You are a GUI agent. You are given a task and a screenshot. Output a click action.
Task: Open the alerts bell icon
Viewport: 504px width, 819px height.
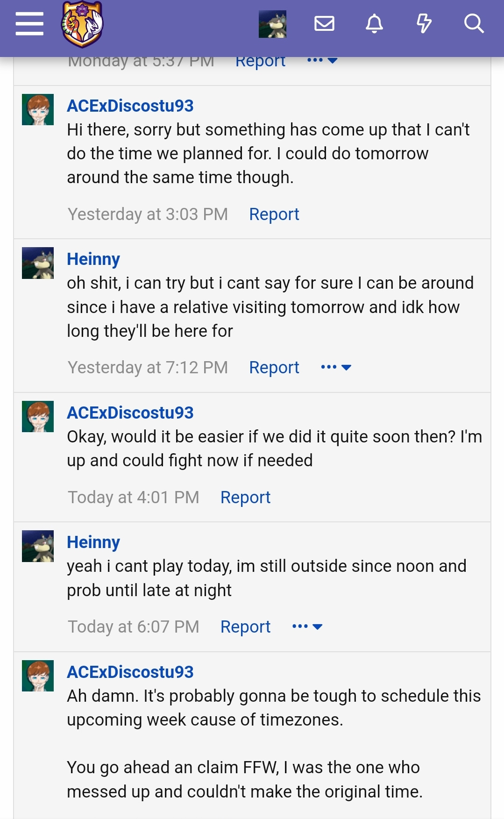tap(374, 23)
